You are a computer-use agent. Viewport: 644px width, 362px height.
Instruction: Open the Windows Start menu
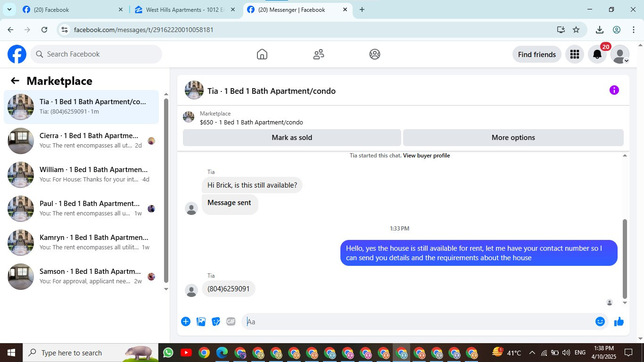click(x=11, y=353)
